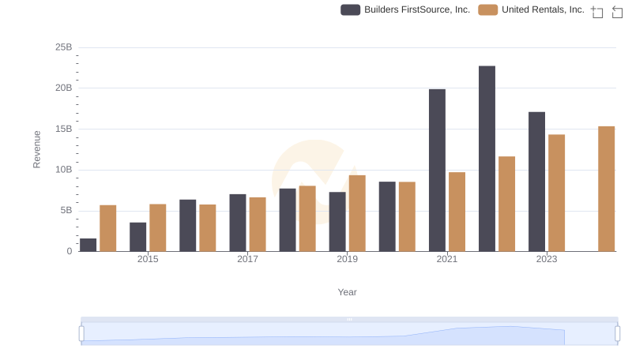Image resolution: width=632 pixels, height=364 pixels.
Task: Select the Builders FirstSource 2022 bar
Action: pyautogui.click(x=487, y=159)
